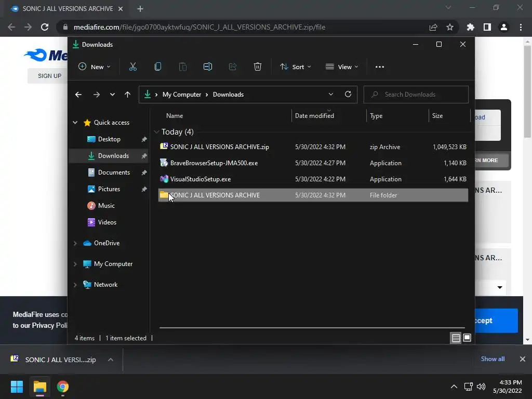Click the Share icon in Explorer toolbar
The height and width of the screenshot is (399, 532).
coord(233,67)
